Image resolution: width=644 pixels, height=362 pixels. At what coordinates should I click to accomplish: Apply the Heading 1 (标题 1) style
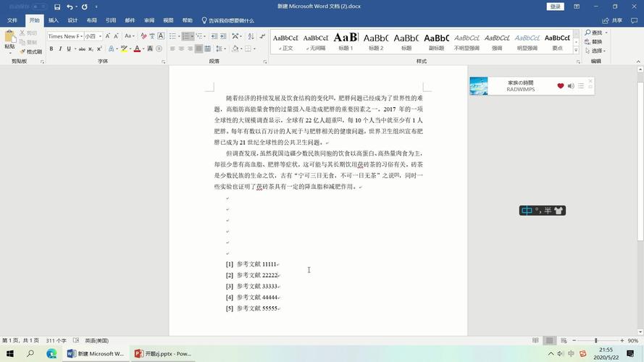click(346, 41)
